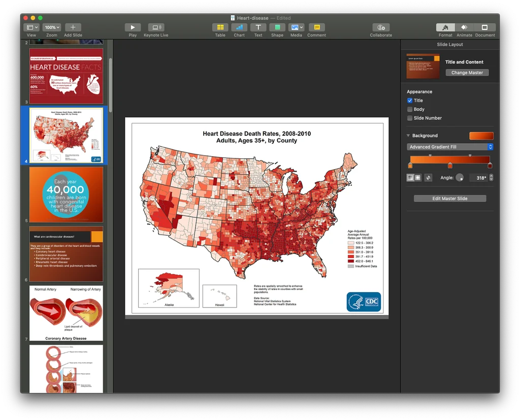Select the left orange gradient stop
The width and height of the screenshot is (520, 420).
click(410, 166)
